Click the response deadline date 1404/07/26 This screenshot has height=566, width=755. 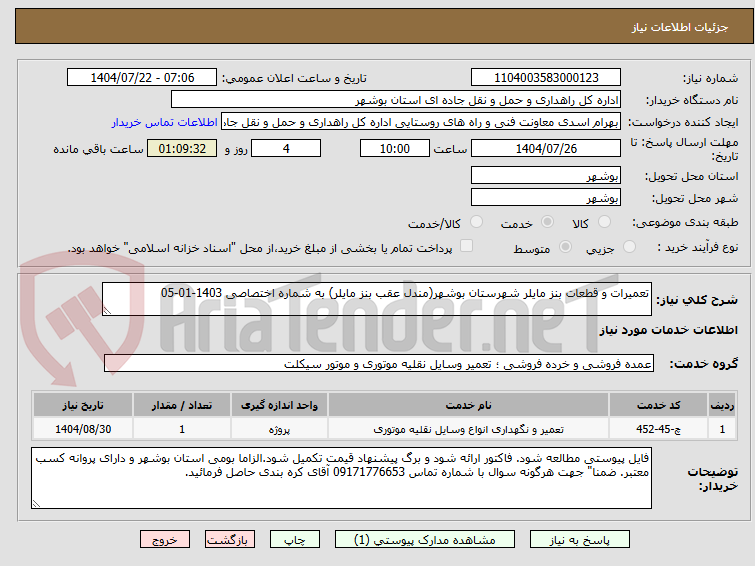(546, 148)
